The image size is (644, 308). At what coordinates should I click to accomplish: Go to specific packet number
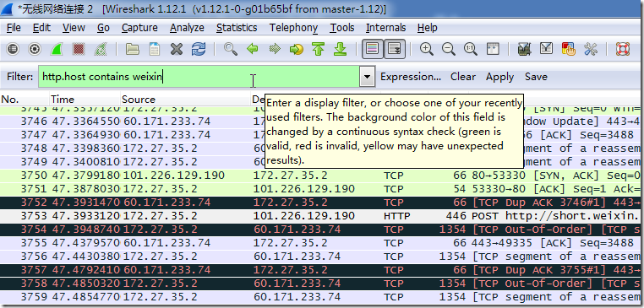[x=296, y=50]
